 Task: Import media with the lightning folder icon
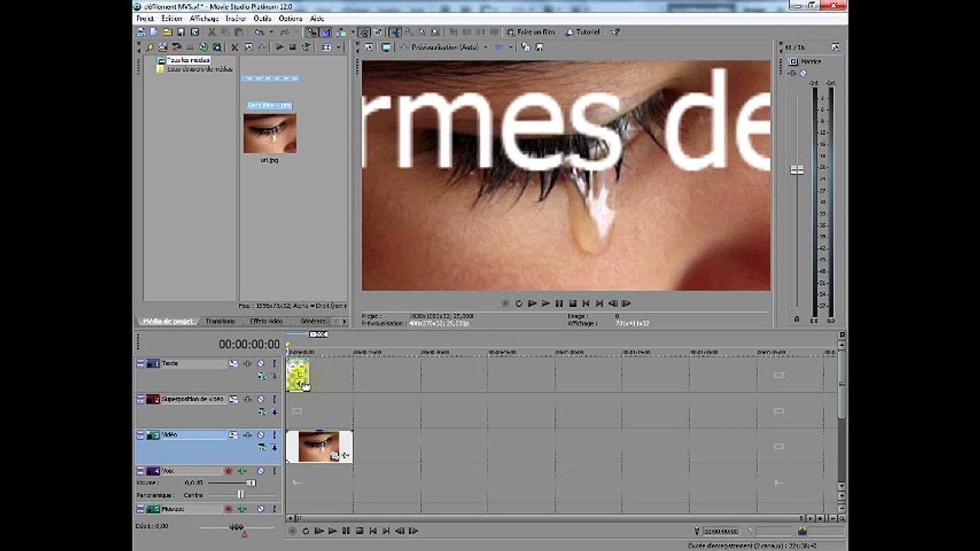tap(148, 47)
